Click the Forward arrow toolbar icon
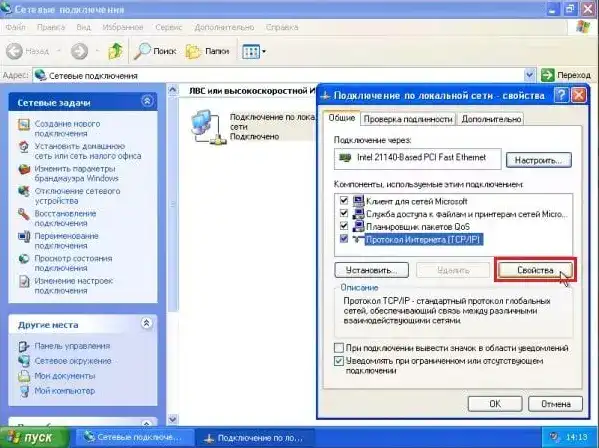Image resolution: width=599 pixels, height=448 pixels. [79, 51]
